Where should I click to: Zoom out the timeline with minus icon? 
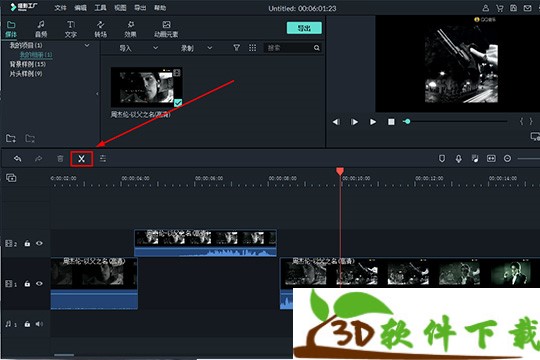(507, 158)
